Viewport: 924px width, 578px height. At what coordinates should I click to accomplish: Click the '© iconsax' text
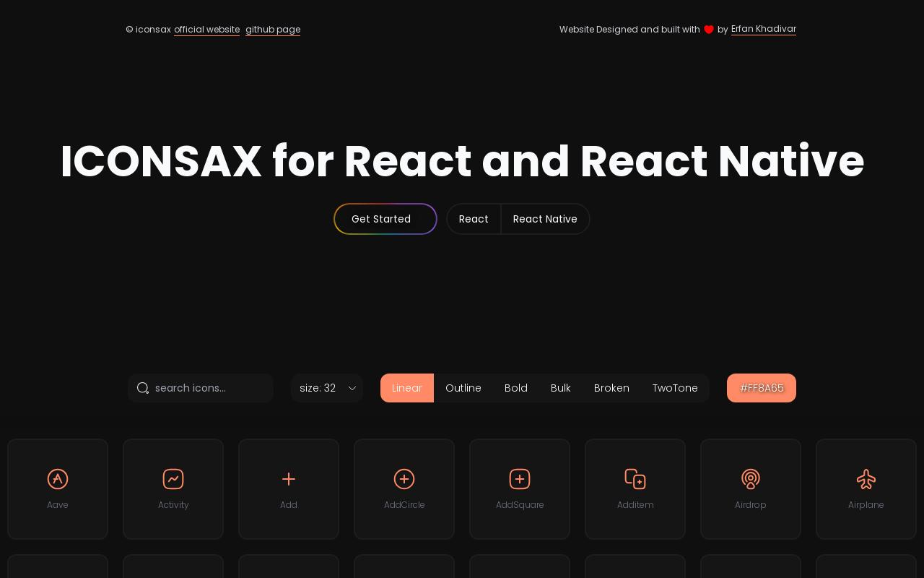pos(148,30)
